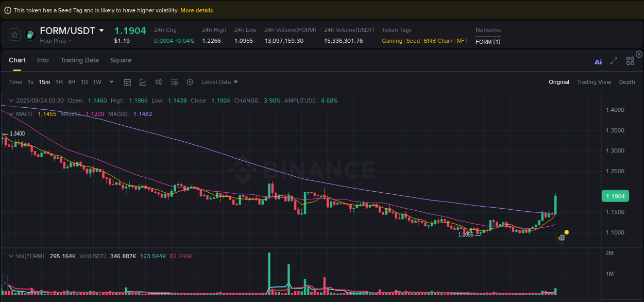Open the chart settings hexagon icon

click(x=190, y=81)
